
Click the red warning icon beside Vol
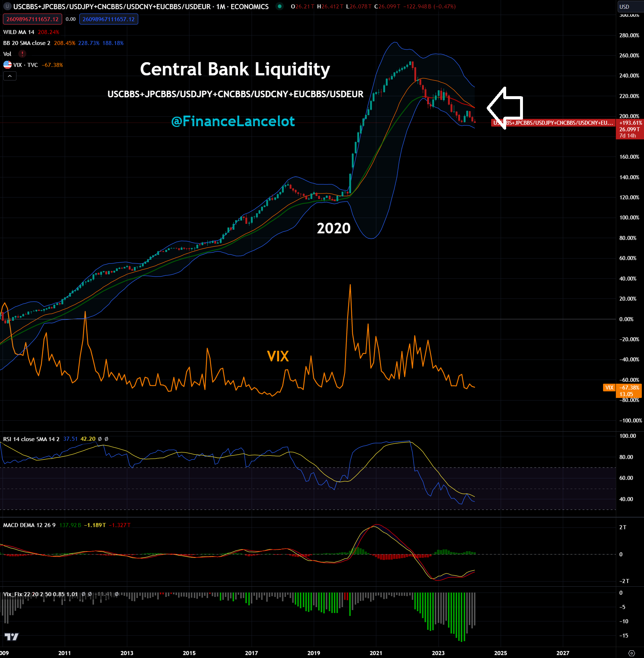tap(22, 54)
